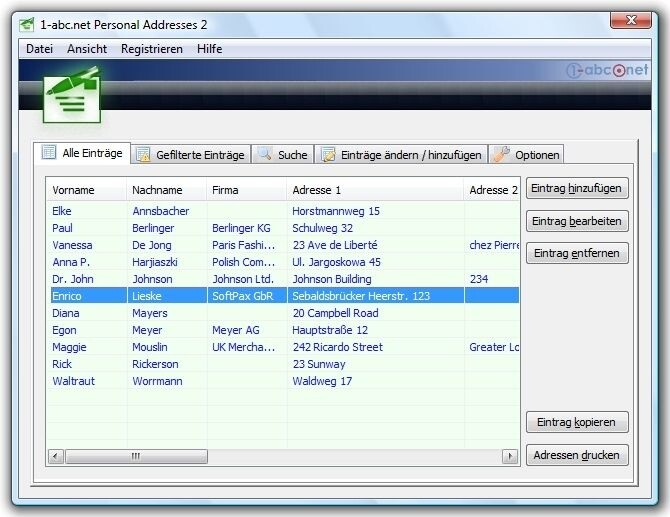The height and width of the screenshot is (517, 670).
Task: Click the Schulweg 32 address cell
Action: point(323,228)
